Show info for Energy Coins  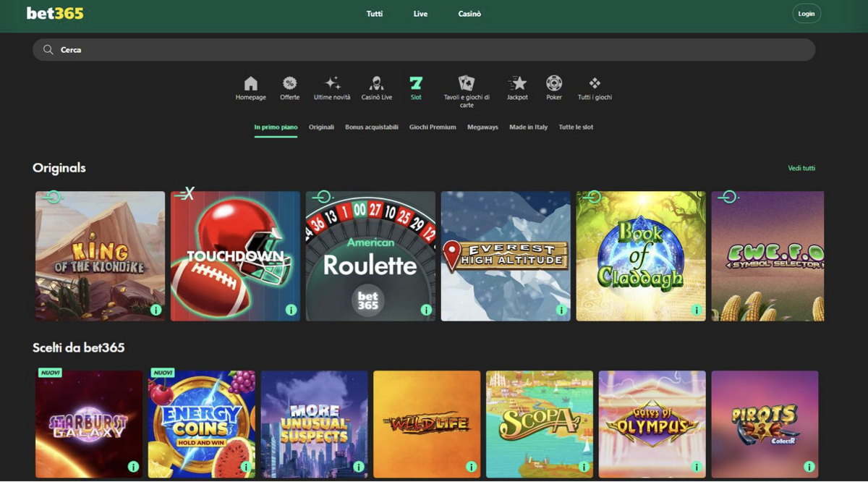click(x=246, y=467)
